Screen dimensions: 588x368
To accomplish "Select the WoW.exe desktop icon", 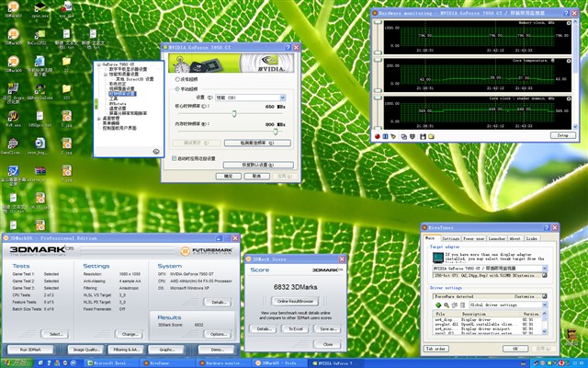I will tap(13, 119).
